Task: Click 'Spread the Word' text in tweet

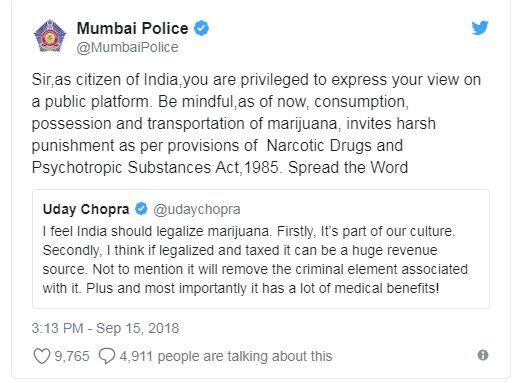Action: [x=348, y=167]
